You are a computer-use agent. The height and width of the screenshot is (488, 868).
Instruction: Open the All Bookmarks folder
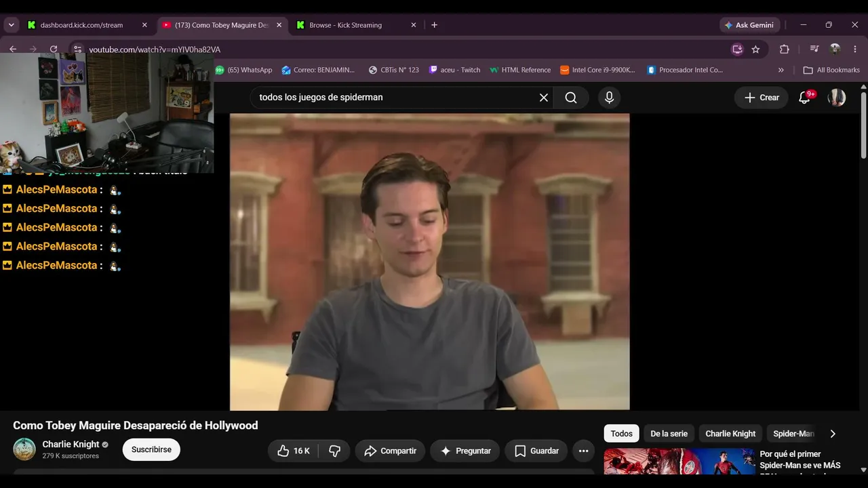pyautogui.click(x=831, y=70)
